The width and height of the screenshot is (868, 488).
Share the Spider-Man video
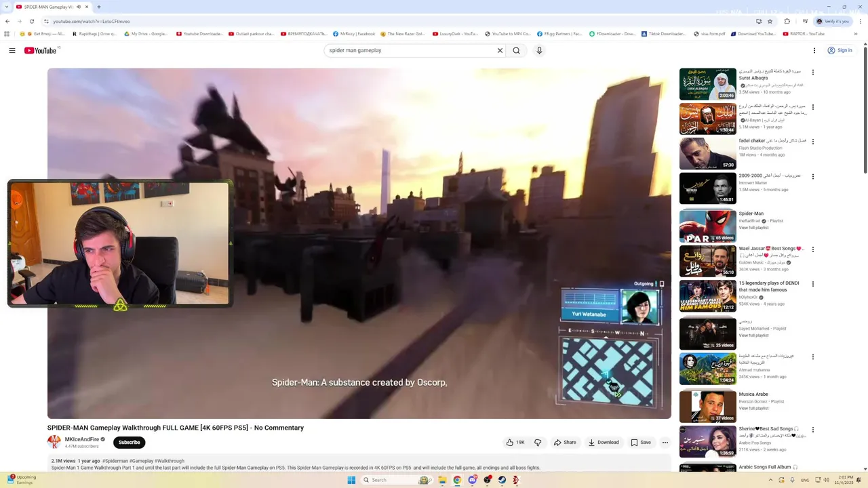(565, 443)
